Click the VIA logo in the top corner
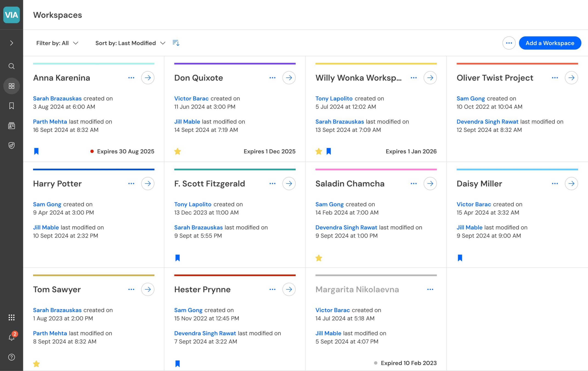 click(x=11, y=15)
